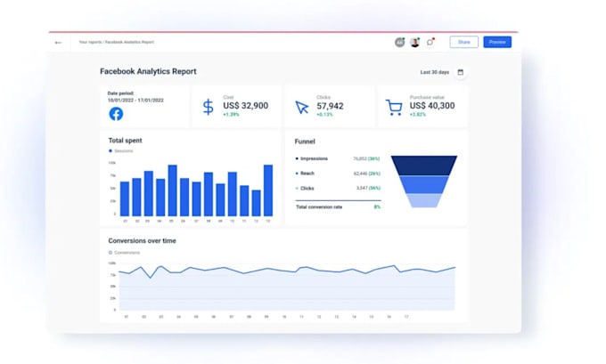Click the last bar labeled 13
Viewport: 606px width, 364px height.
[x=268, y=190]
